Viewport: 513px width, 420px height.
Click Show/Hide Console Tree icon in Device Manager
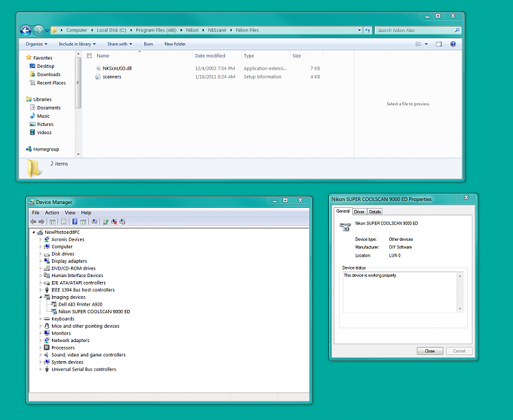[x=53, y=222]
